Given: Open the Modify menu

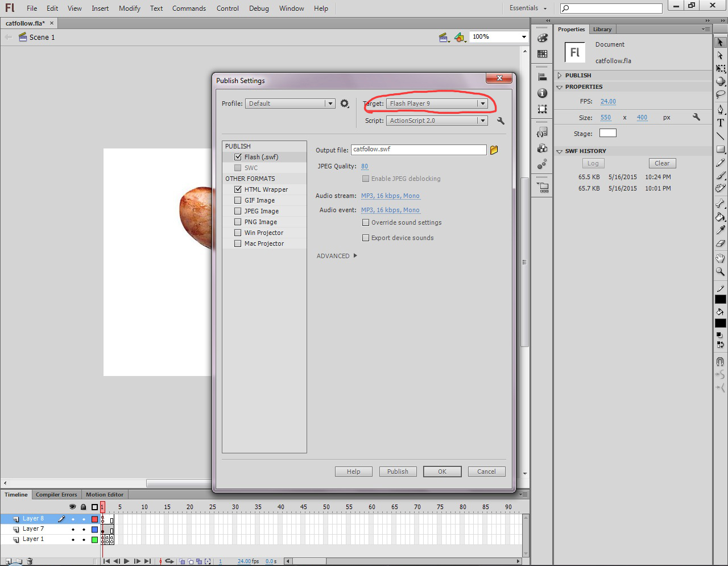Looking at the screenshot, I should (130, 9).
